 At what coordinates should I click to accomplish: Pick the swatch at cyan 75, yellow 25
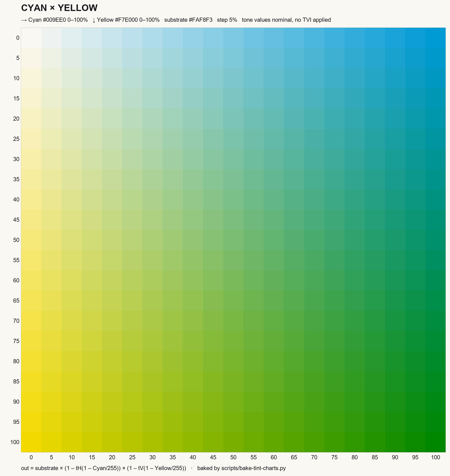[334, 139]
